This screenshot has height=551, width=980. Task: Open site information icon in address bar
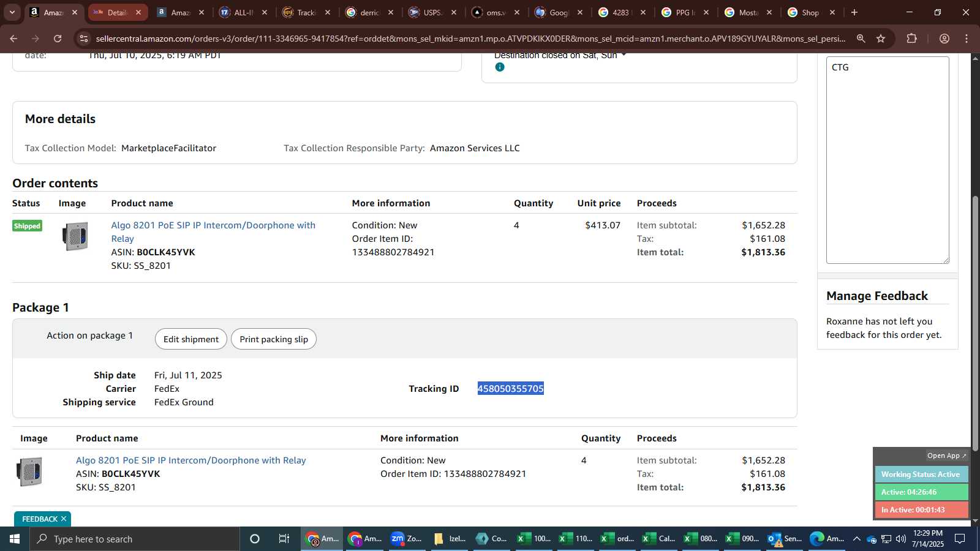[84, 39]
